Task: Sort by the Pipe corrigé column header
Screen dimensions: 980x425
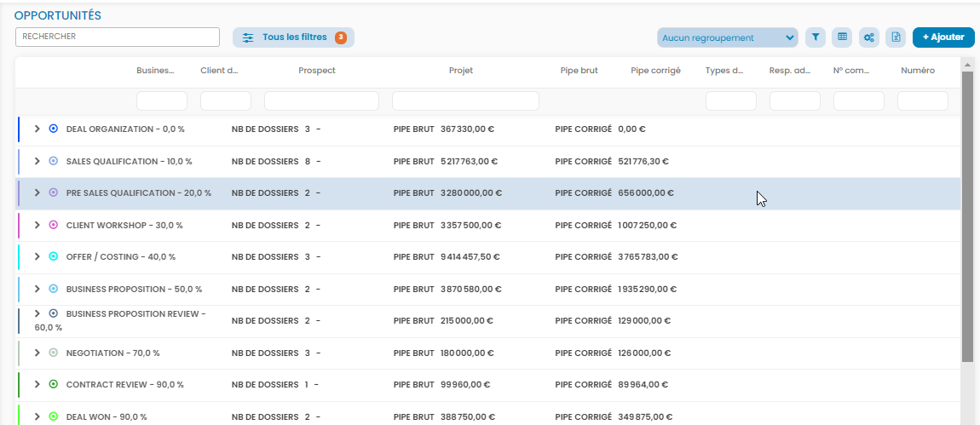Action: (x=655, y=71)
